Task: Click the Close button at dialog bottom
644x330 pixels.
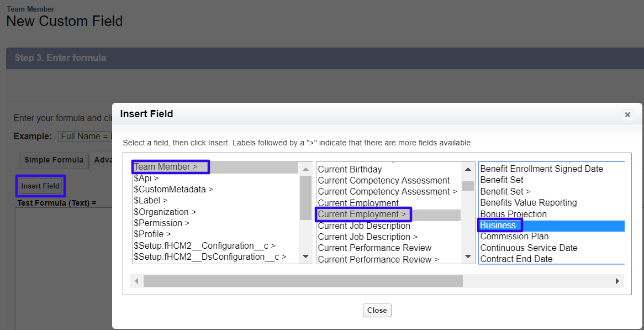Action: [377, 310]
